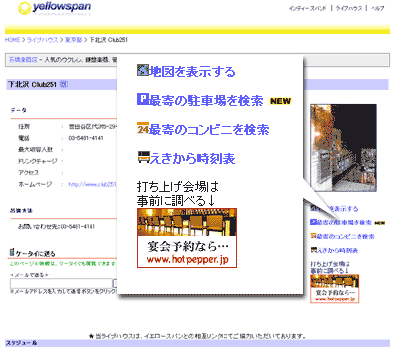The width and height of the screenshot is (400, 362).
Task: Open 最寄の駐車場を検索 link
Action: tap(206, 100)
